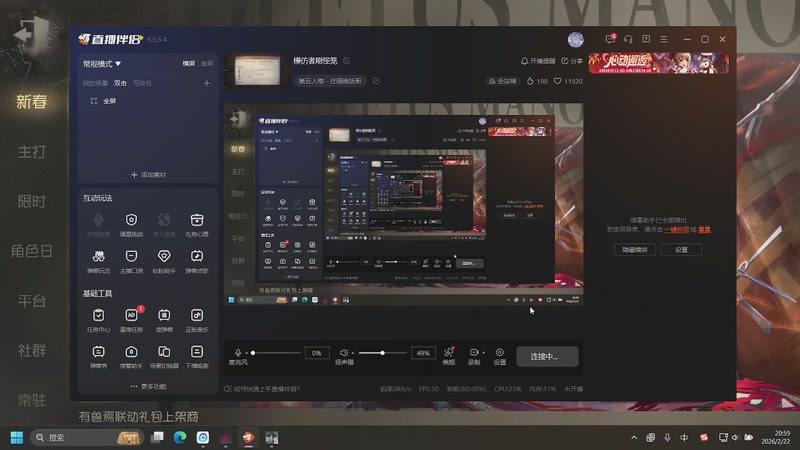Click the quick-start help link for 直播伴侣
Image resolution: width=800 pixels, height=450 pixels.
click(262, 389)
